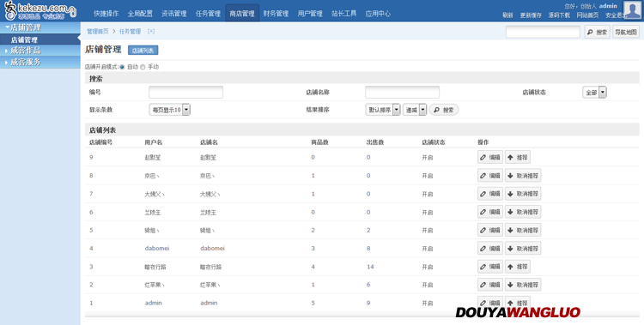Screen dimensions: 644x325
Task: Open the 默认排序 sort dropdown
Action: point(382,110)
